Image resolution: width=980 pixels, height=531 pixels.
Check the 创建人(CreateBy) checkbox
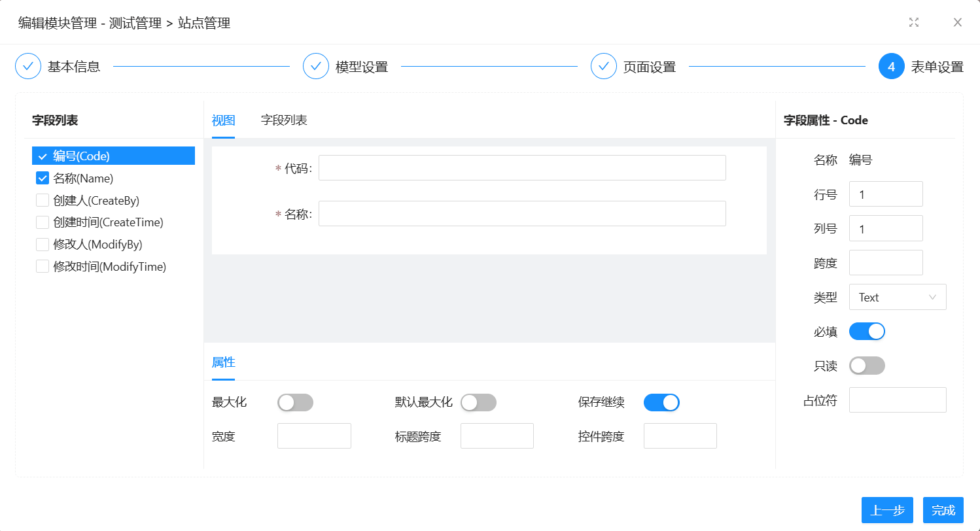click(43, 200)
